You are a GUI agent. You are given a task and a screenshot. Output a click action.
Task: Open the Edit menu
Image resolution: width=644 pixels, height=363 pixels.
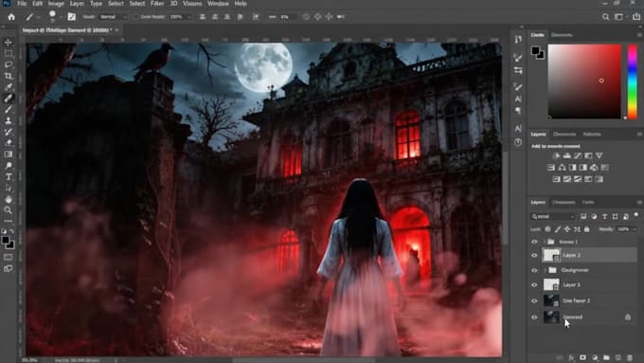[x=37, y=4]
